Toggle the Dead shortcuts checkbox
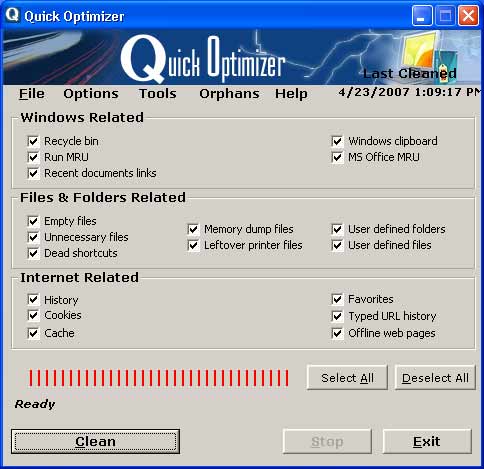The image size is (484, 469). pyautogui.click(x=33, y=253)
